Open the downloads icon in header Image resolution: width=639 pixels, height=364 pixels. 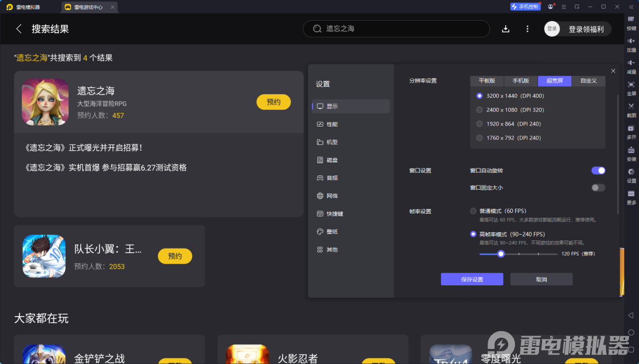click(x=506, y=29)
